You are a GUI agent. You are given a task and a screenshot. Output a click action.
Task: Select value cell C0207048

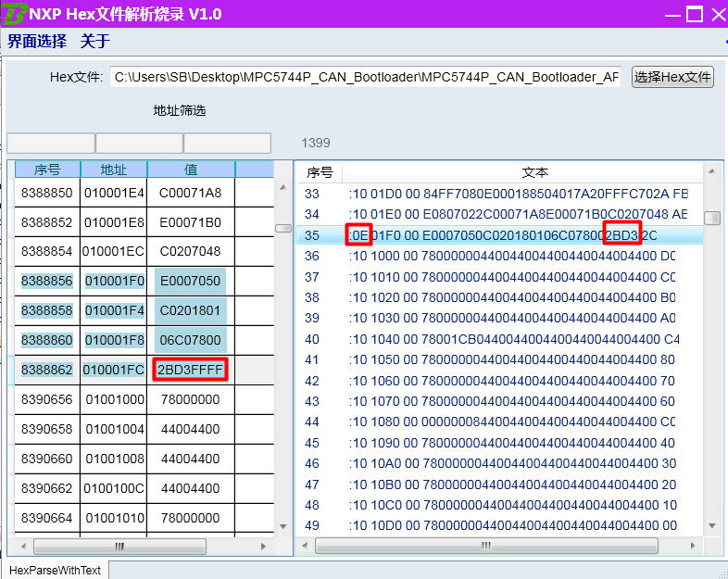(x=191, y=251)
